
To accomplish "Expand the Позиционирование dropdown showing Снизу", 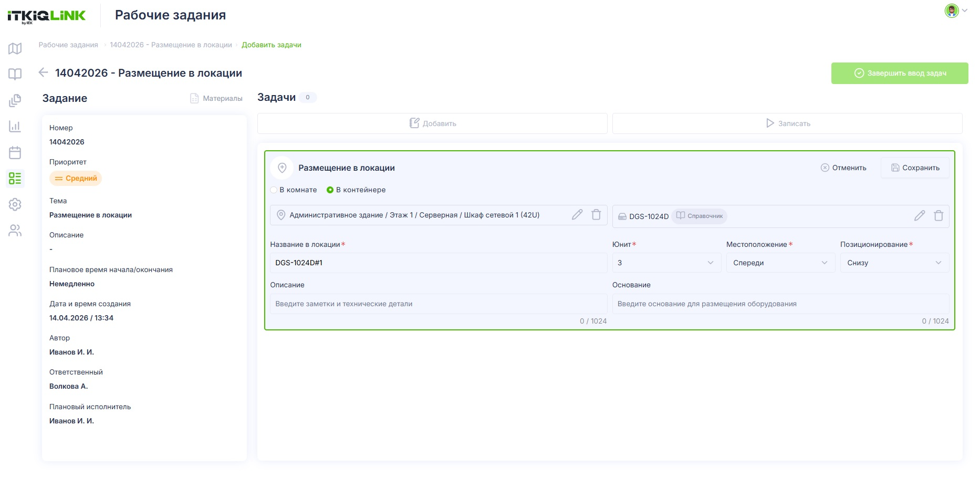I will point(894,263).
